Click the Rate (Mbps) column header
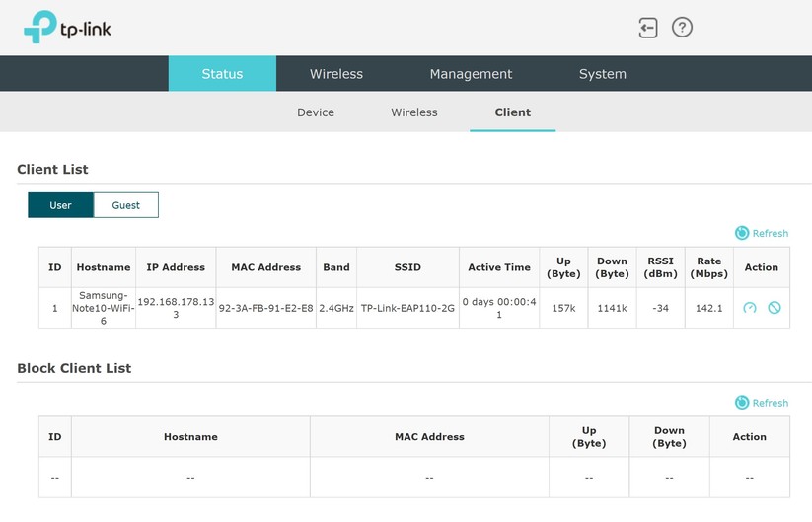This screenshot has width=812, height=522. click(x=709, y=267)
